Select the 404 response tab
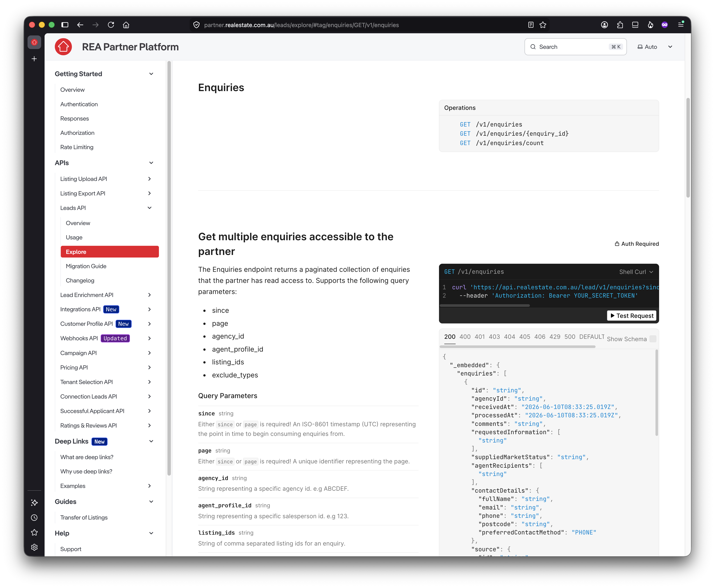The height and width of the screenshot is (588, 715). coord(509,337)
